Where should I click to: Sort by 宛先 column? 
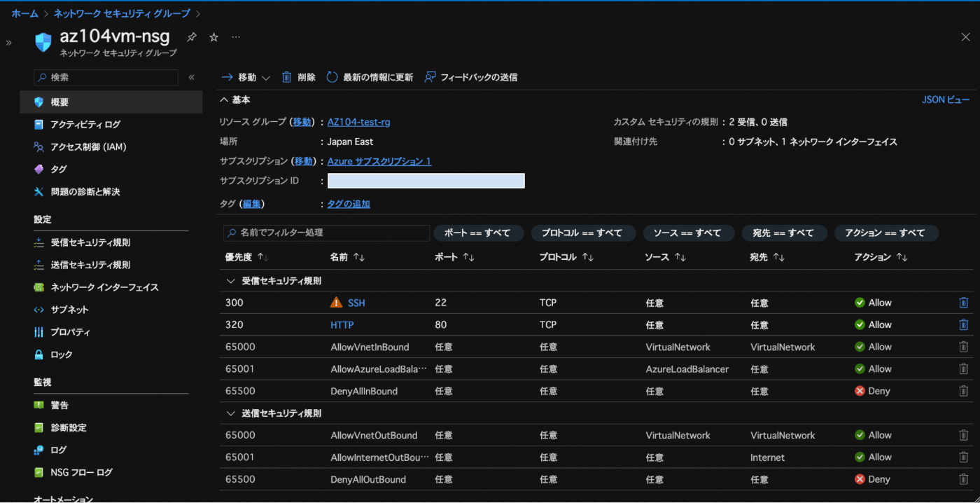(766, 257)
